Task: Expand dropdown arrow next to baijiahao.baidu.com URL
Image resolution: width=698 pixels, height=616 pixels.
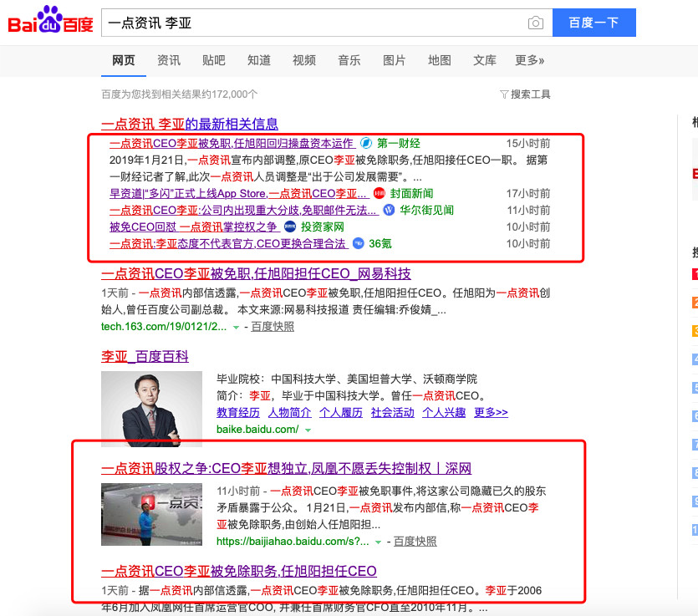Action: pos(379,542)
